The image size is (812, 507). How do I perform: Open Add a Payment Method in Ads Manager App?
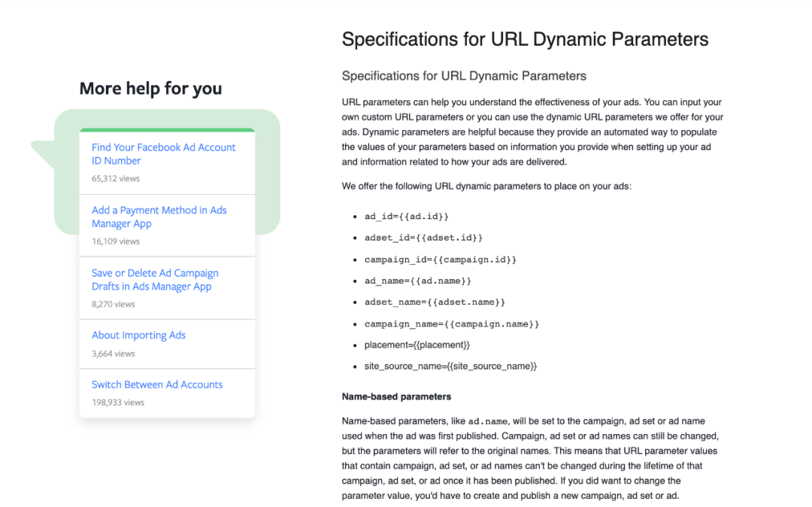[x=159, y=217]
